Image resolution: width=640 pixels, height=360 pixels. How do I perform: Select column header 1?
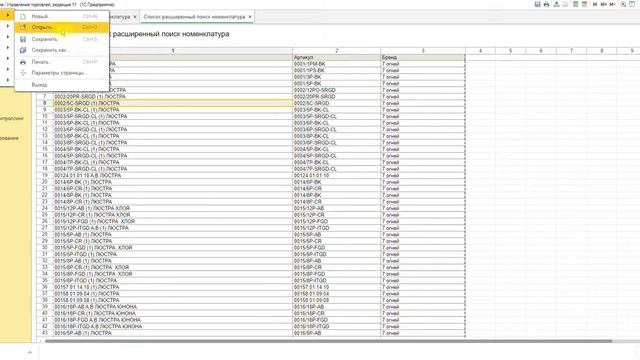coord(173,51)
